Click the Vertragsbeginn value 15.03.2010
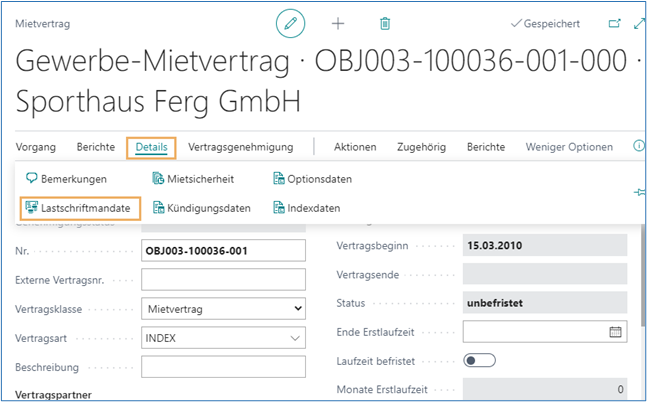This screenshot has width=647, height=402. [x=545, y=245]
